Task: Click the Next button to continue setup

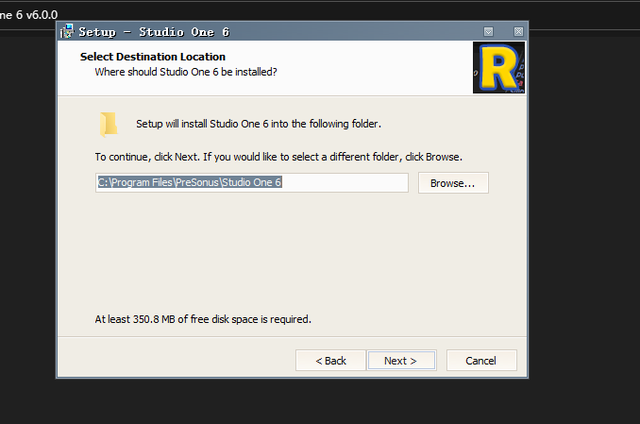Action: (x=402, y=360)
